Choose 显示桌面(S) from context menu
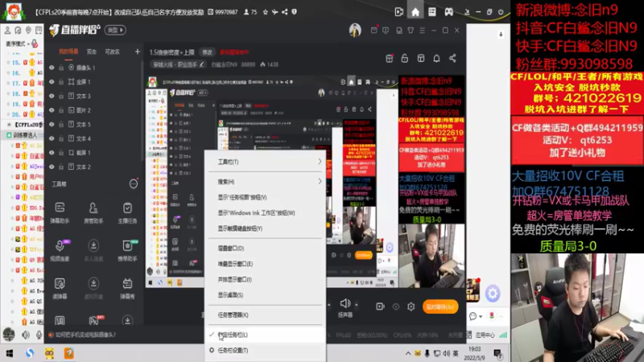Screen dimensions: 644x362 [x=266, y=294]
